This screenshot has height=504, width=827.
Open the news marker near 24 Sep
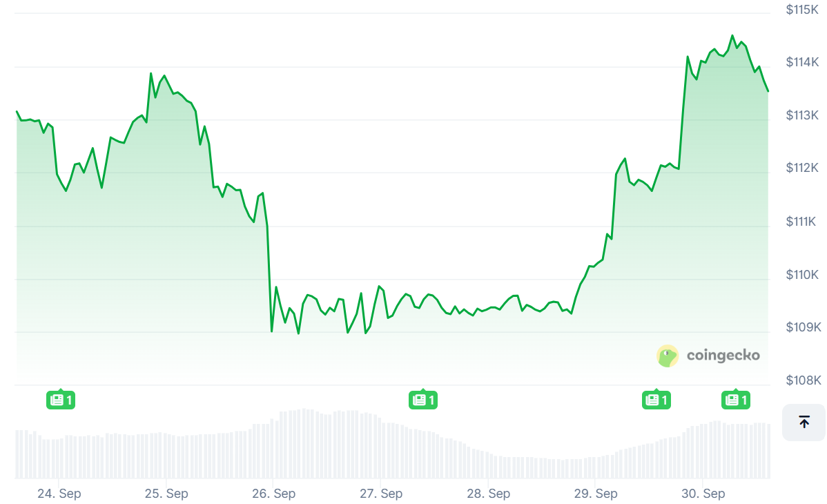tap(60, 399)
